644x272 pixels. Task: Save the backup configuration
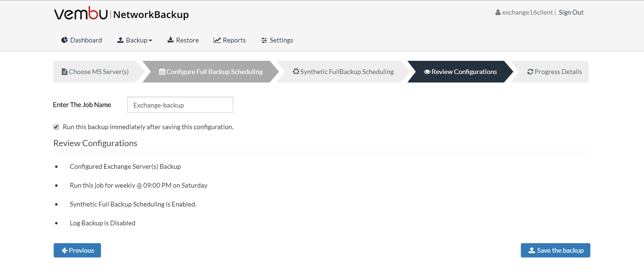pyautogui.click(x=555, y=250)
